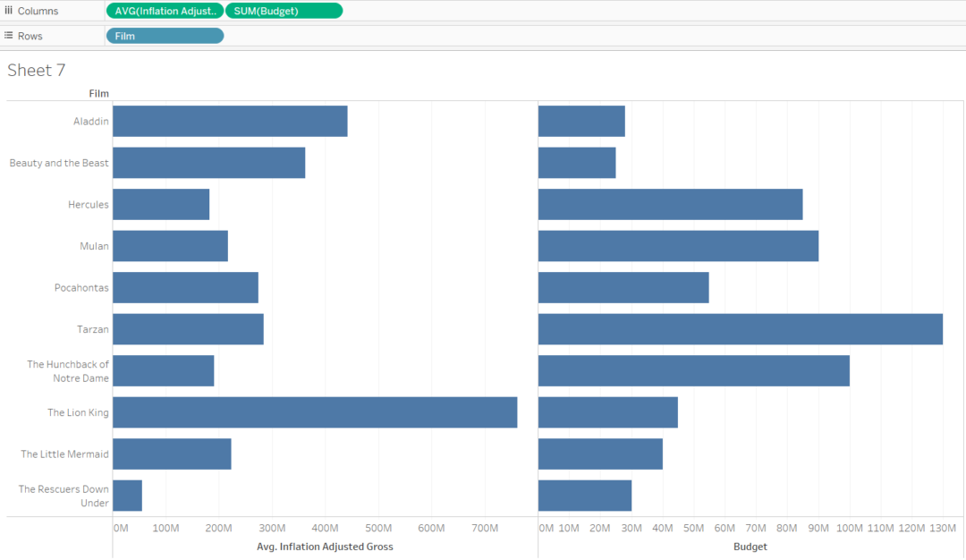This screenshot has width=966, height=560.
Task: Click the Sheet 7 title
Action: tap(36, 70)
